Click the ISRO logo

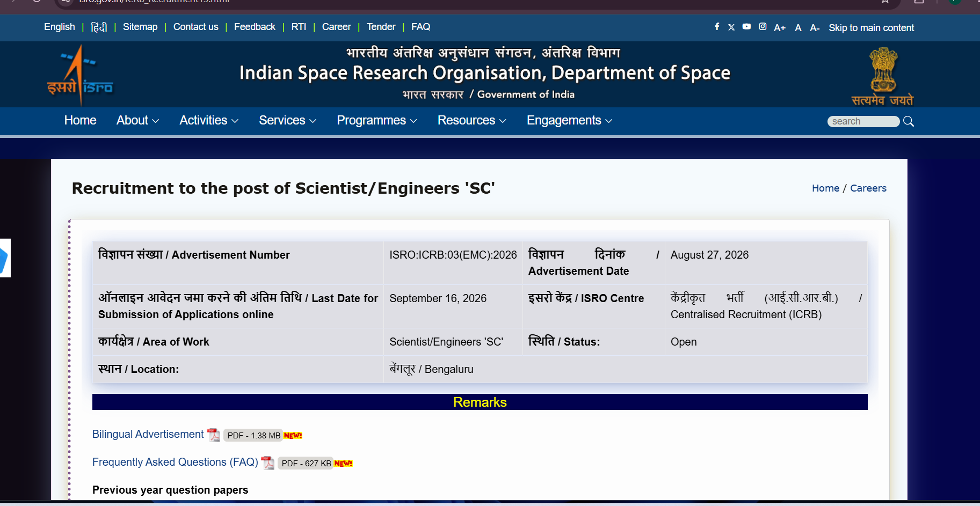[x=81, y=75]
